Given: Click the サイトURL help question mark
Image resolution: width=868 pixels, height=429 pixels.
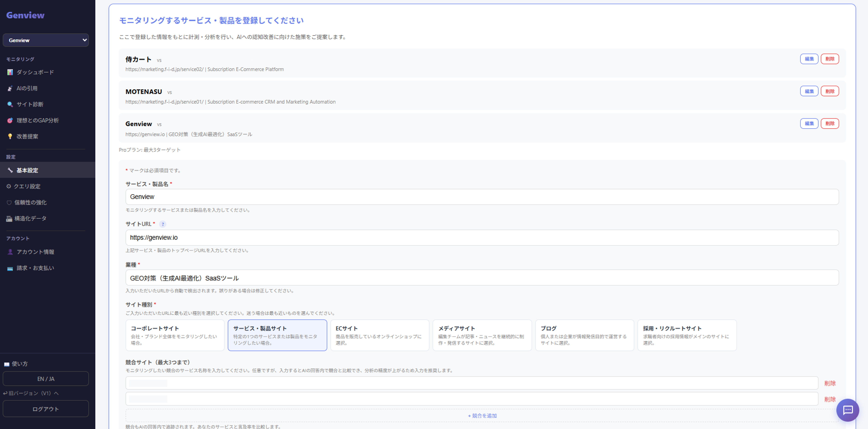Looking at the screenshot, I should tap(163, 224).
